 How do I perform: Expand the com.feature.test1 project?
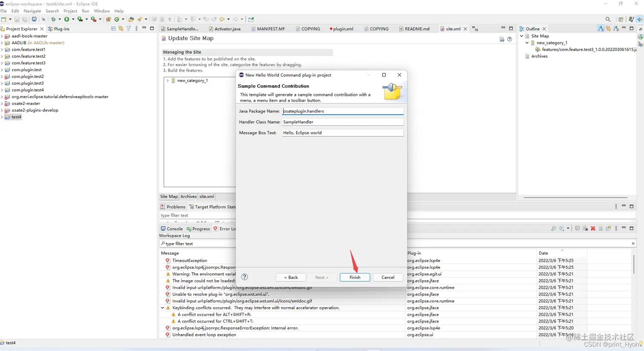coord(2,49)
